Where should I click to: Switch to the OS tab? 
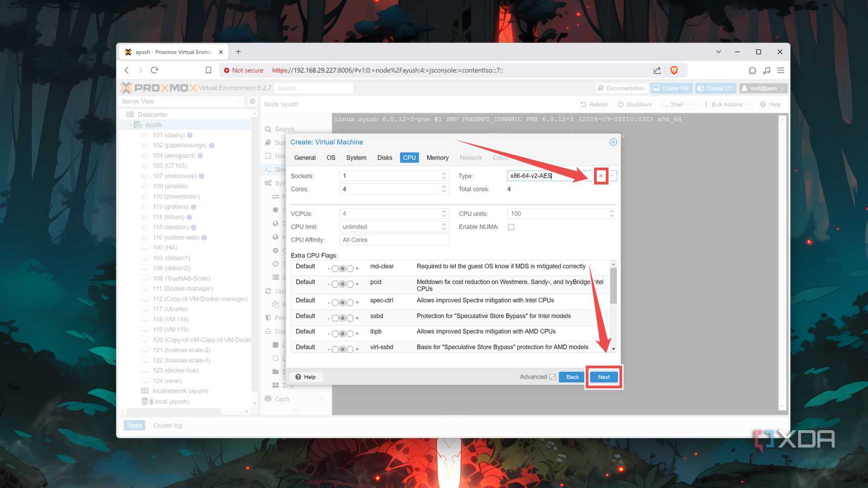click(x=331, y=158)
